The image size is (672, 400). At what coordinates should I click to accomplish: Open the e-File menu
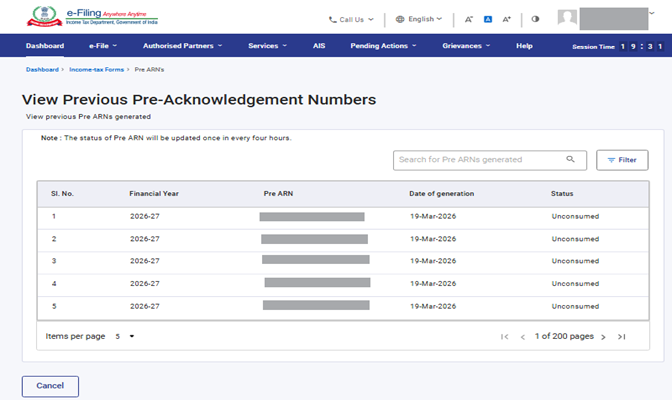click(103, 46)
